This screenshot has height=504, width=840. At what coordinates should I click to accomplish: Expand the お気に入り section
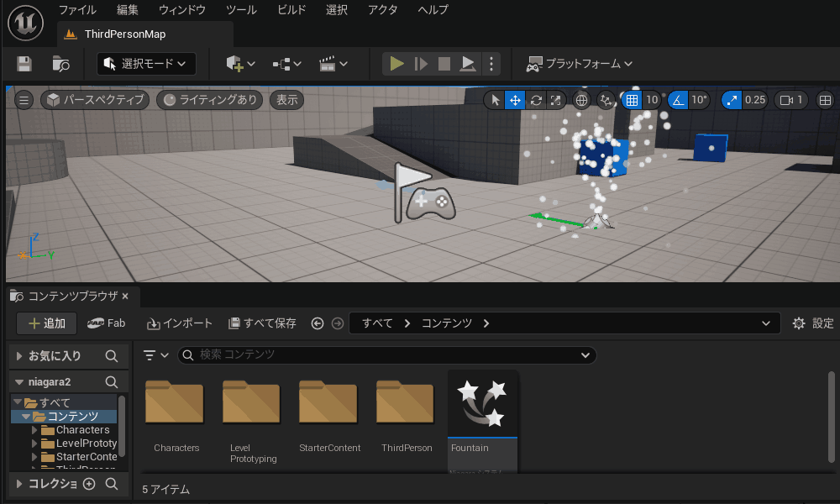pyautogui.click(x=20, y=356)
